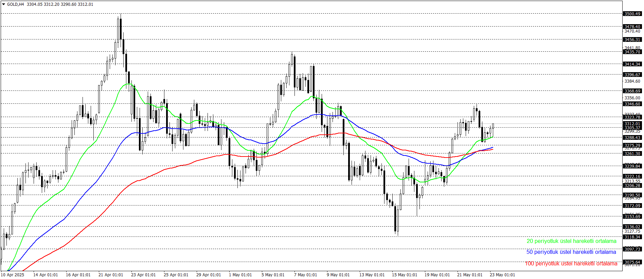644x279 pixels.
Task: Select the 3172.09 price level label
Action: click(x=632, y=206)
